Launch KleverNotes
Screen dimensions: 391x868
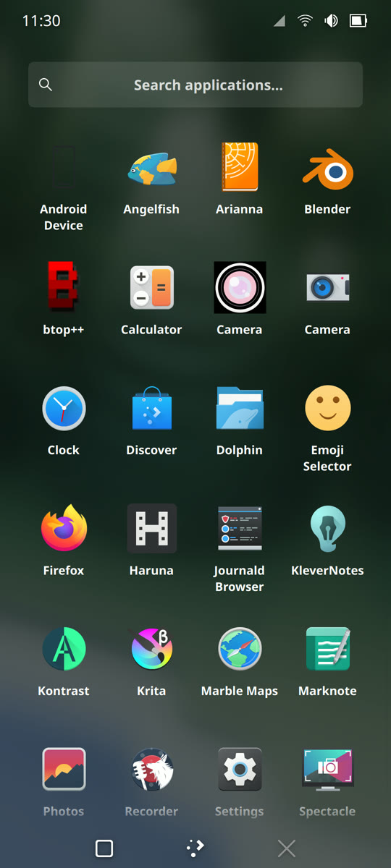tap(327, 540)
